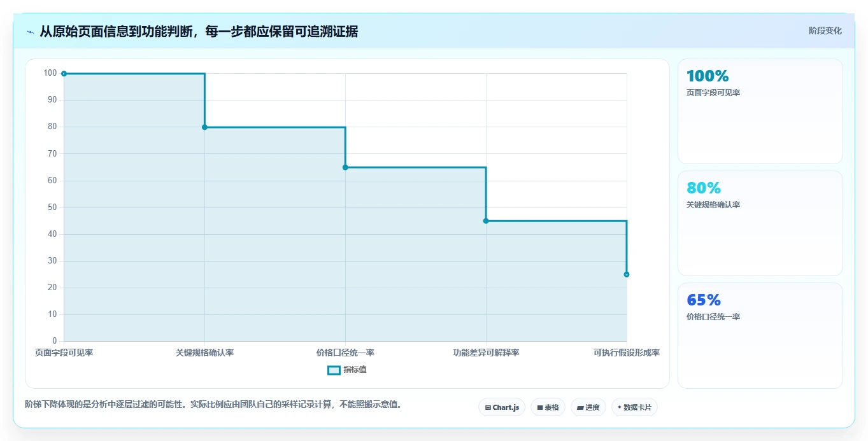Viewport: 868px width, 441px height.
Task: Click the Chart.js pill button
Action: (x=502, y=407)
